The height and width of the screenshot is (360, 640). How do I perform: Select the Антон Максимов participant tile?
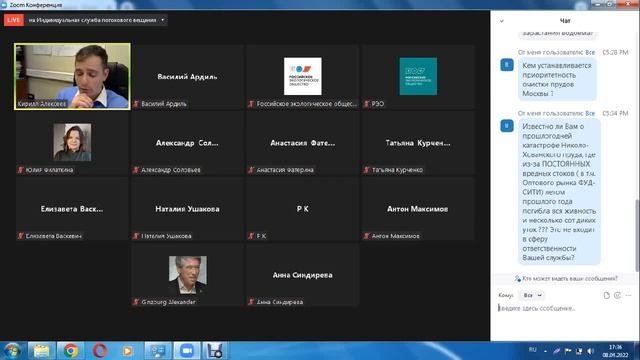pos(418,209)
